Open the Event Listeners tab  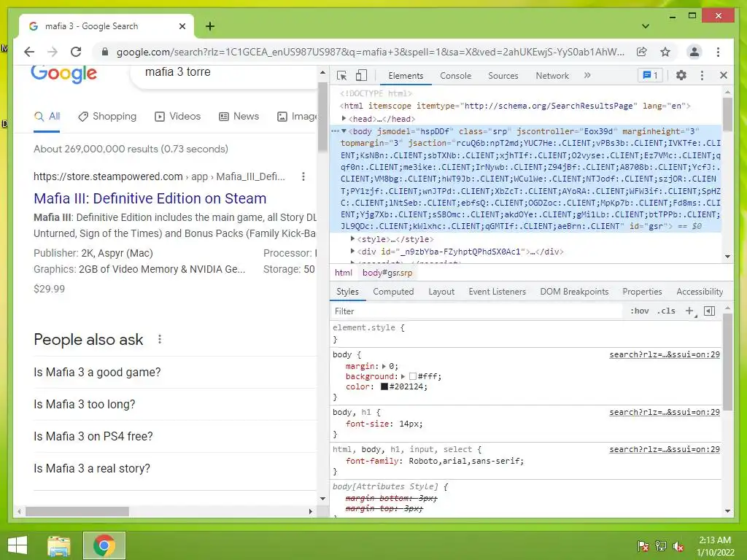(x=497, y=292)
